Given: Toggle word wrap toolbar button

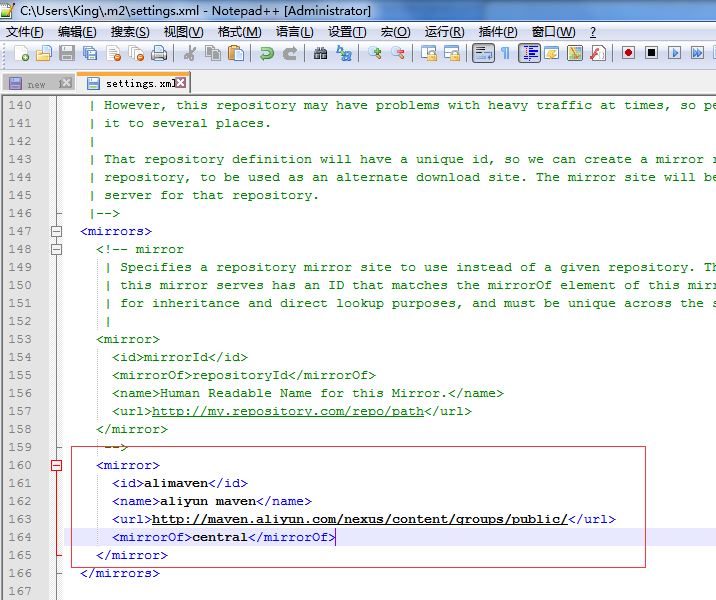Looking at the screenshot, I should [483, 53].
